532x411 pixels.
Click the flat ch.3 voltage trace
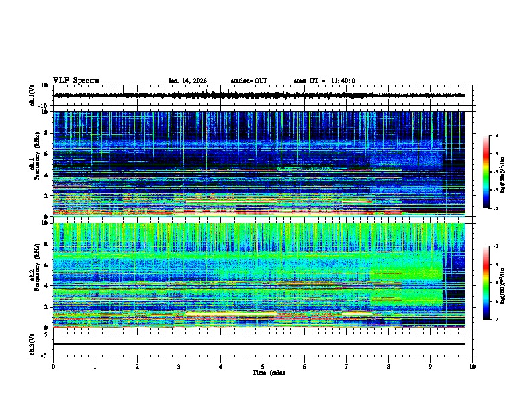click(259, 344)
